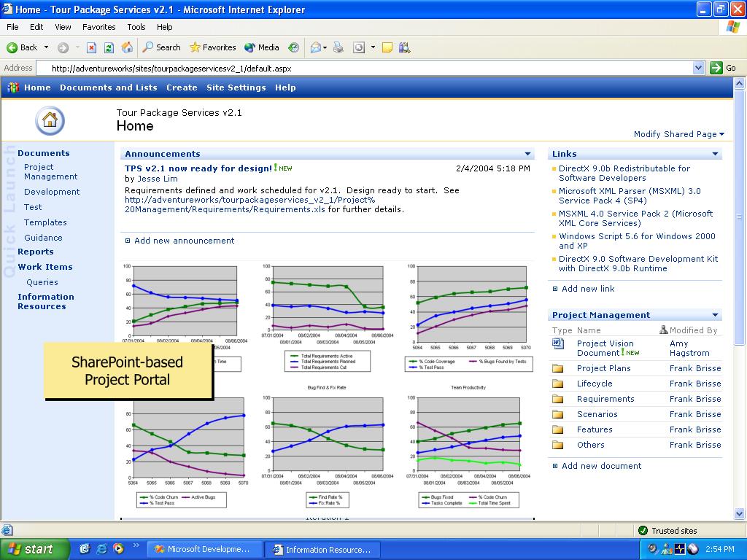Click Add new document link

click(x=601, y=466)
